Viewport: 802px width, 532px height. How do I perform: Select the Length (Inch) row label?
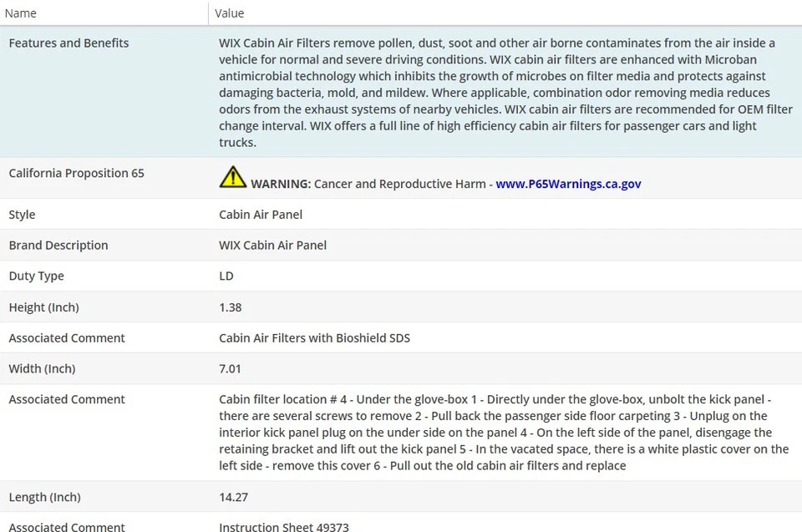pos(44,498)
